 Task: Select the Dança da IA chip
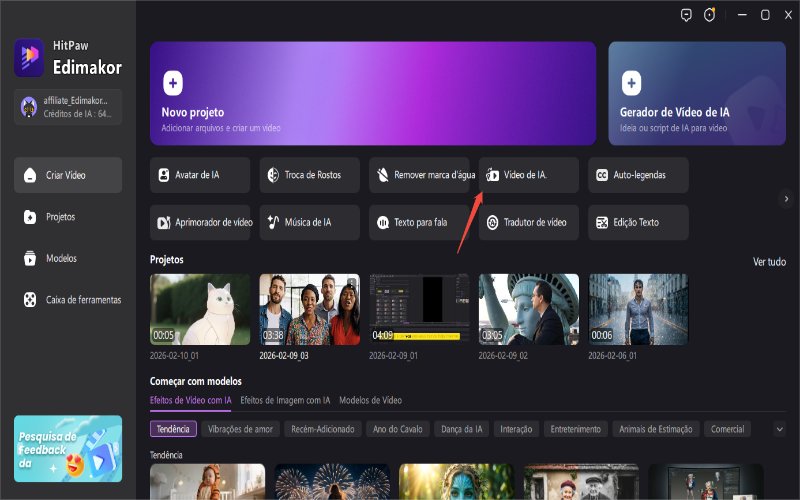point(462,429)
